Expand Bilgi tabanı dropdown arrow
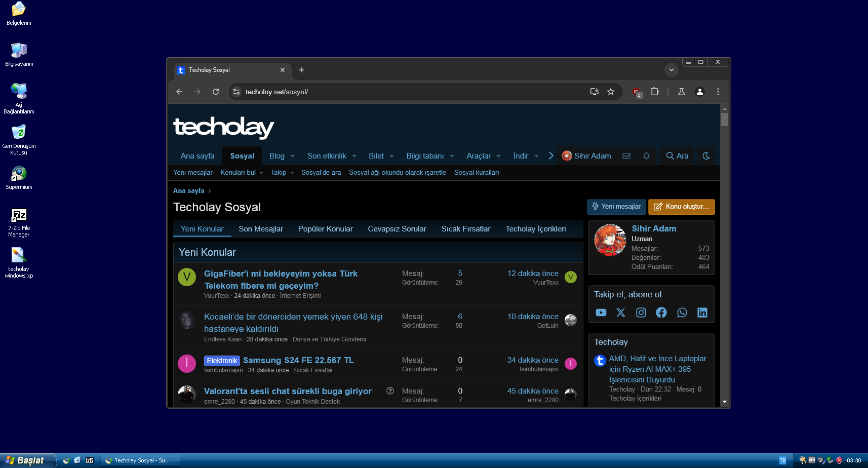Screen dimensions: 868x468 452,156
